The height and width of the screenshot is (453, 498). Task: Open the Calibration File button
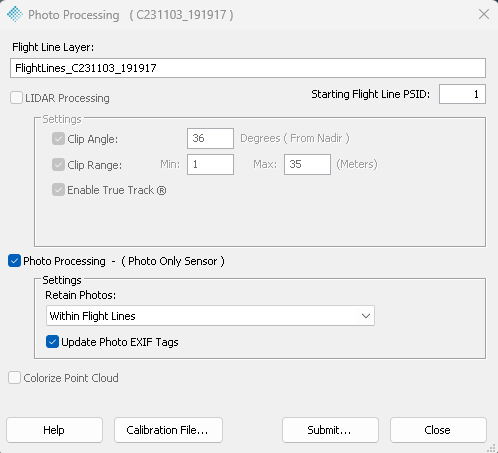click(x=168, y=430)
